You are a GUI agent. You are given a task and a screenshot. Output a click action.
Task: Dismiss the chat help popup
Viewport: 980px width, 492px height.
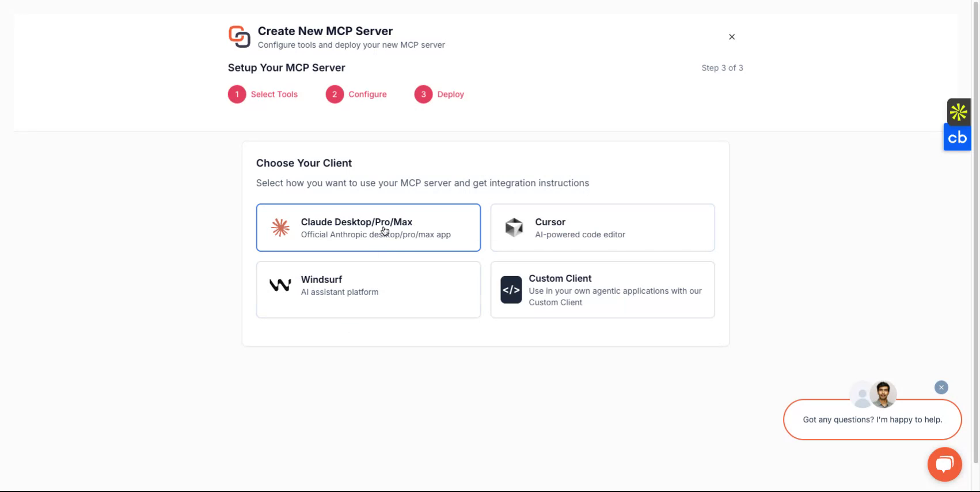(x=941, y=388)
